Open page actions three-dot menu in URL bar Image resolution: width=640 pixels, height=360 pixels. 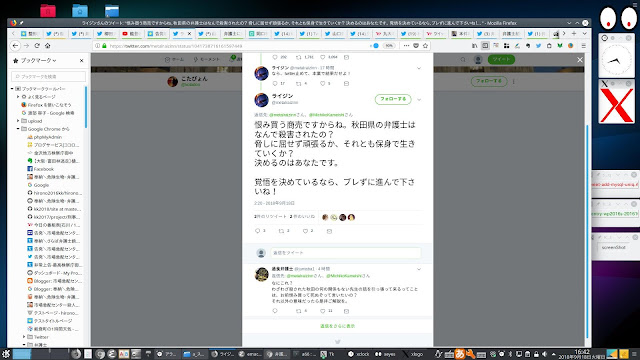[x=406, y=46]
